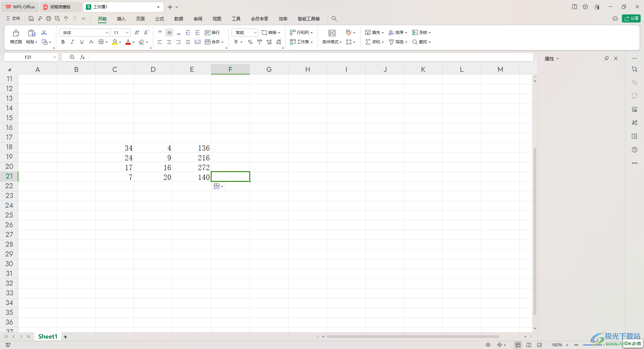The image size is (644, 349).
Task: Open the font size dropdown showing 11
Action: coord(127,33)
